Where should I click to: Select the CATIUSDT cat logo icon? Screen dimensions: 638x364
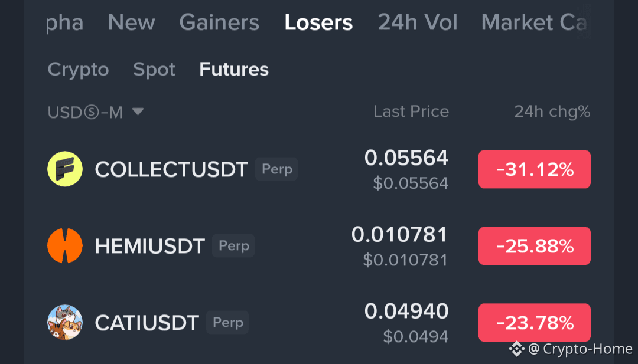(65, 323)
